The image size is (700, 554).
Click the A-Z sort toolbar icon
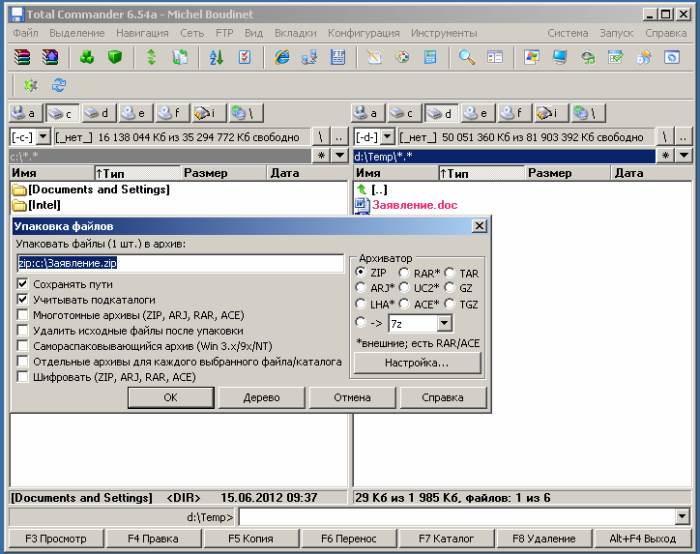coord(217,57)
